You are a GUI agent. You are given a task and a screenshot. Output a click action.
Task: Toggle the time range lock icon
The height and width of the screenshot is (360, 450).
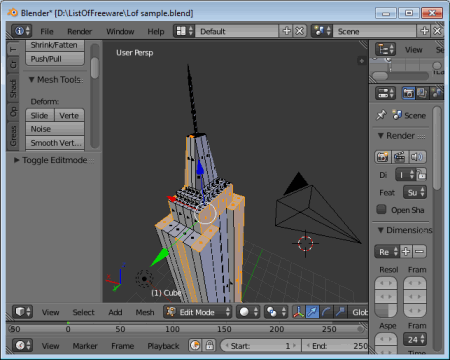209,345
